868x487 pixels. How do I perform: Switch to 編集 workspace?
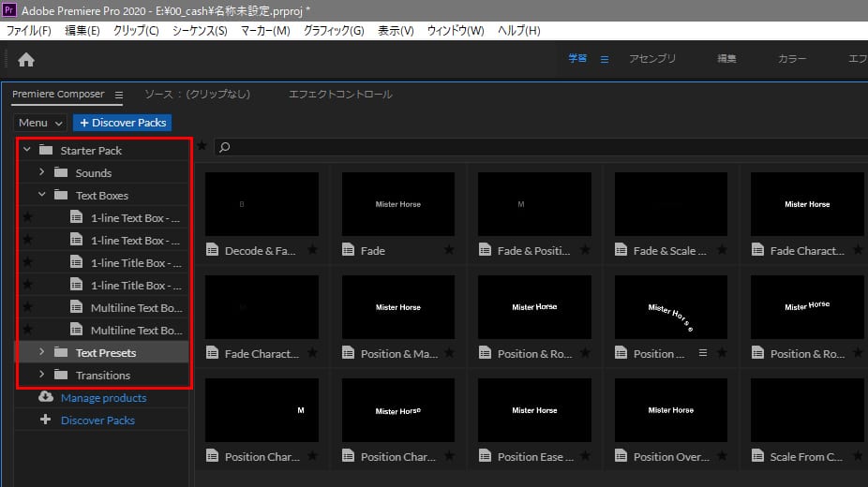(726, 59)
